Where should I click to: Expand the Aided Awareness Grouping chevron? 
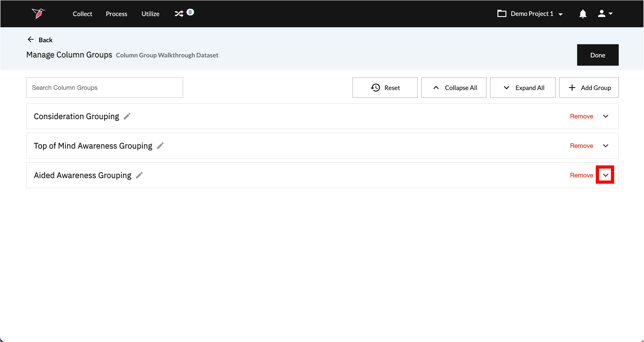pos(605,175)
